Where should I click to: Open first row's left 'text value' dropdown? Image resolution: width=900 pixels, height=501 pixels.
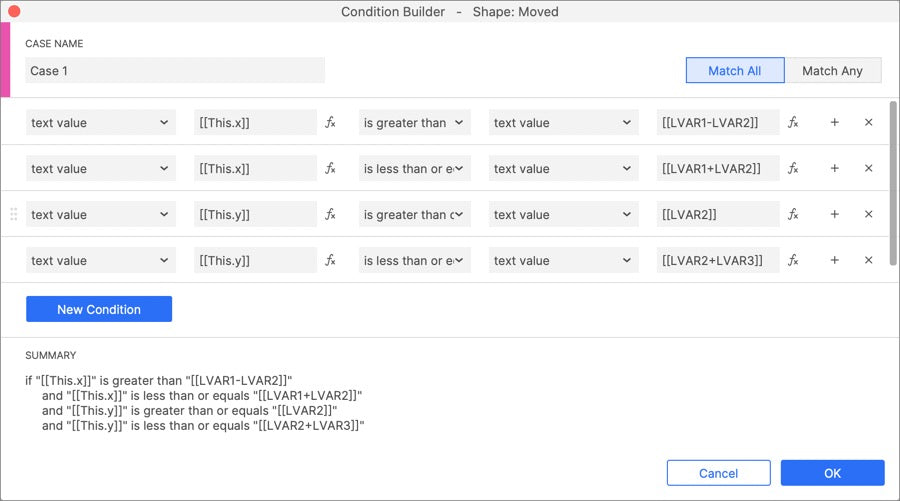[x=100, y=123]
